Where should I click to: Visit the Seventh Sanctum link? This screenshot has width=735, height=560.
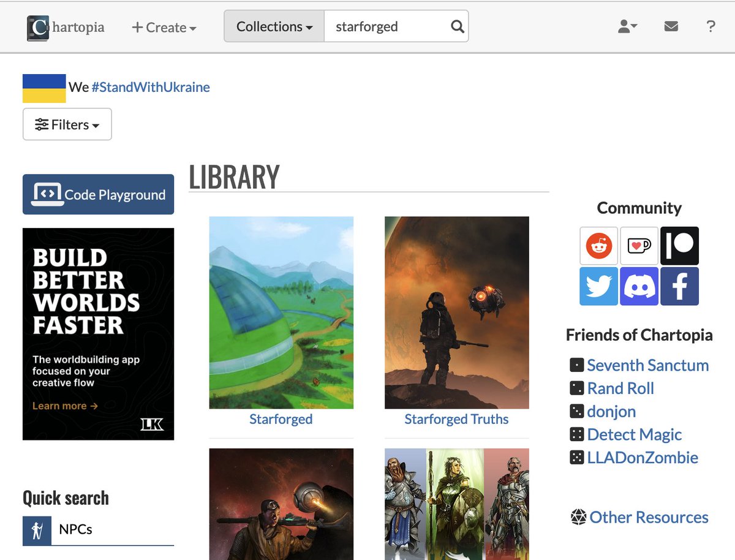coord(648,365)
